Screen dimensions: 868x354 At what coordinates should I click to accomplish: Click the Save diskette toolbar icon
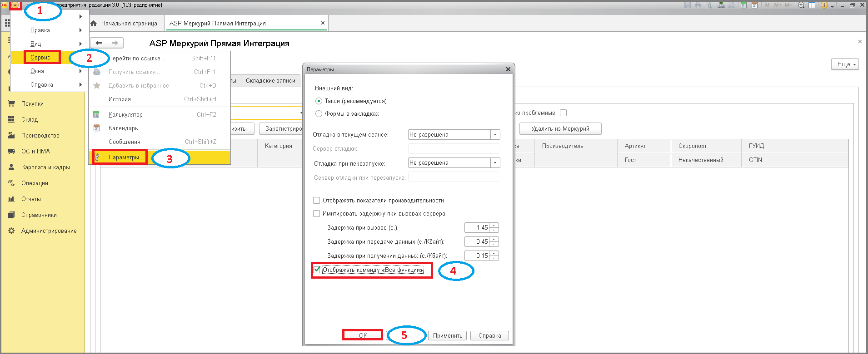click(688, 5)
